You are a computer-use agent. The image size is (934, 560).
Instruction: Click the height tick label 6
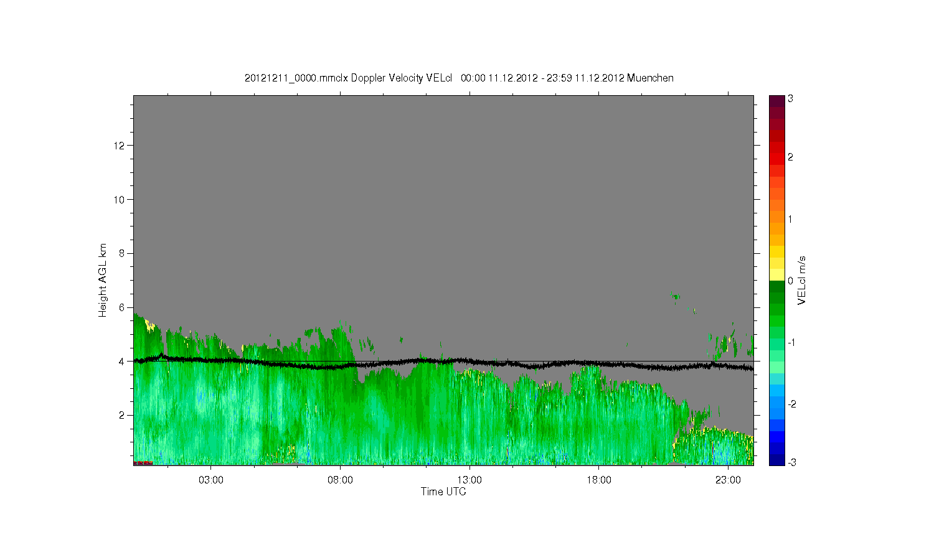(122, 307)
